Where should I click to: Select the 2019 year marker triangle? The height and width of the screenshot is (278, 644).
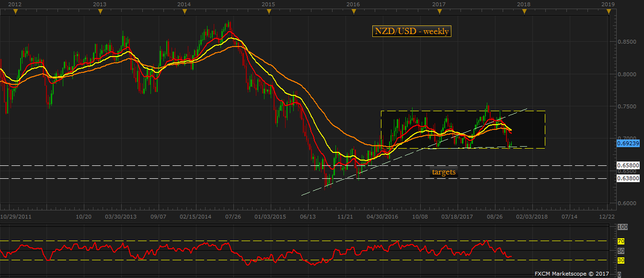(608, 12)
